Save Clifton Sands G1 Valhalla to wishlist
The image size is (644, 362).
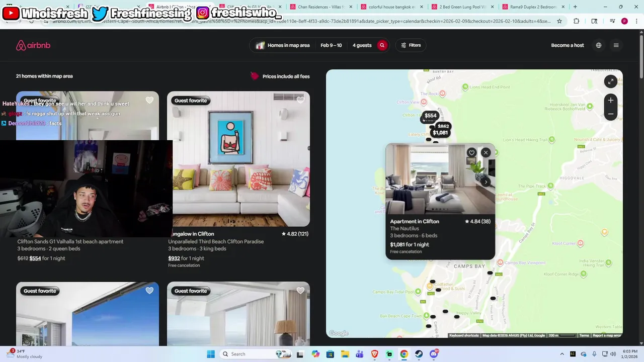tap(149, 100)
